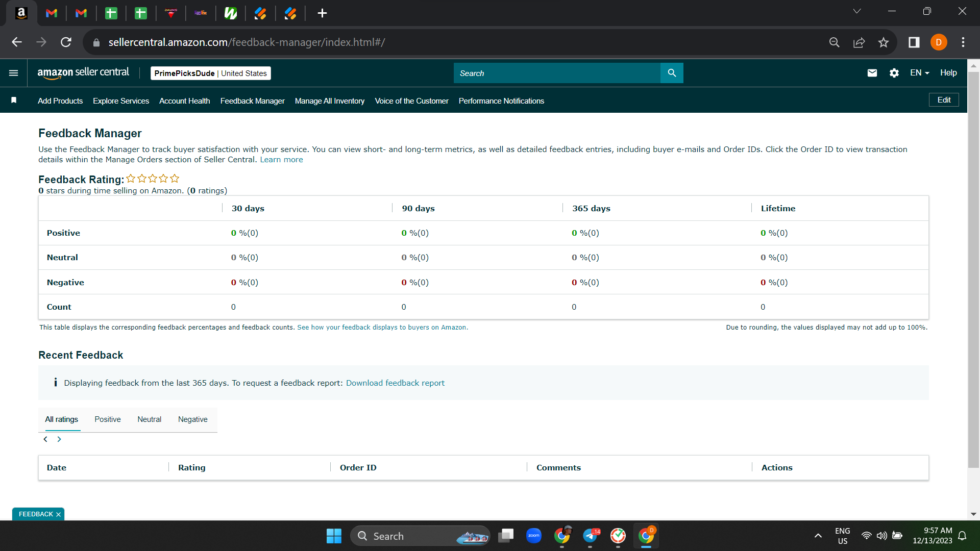The height and width of the screenshot is (551, 980).
Task: Select the Positive feedback tab
Action: pos(108,419)
